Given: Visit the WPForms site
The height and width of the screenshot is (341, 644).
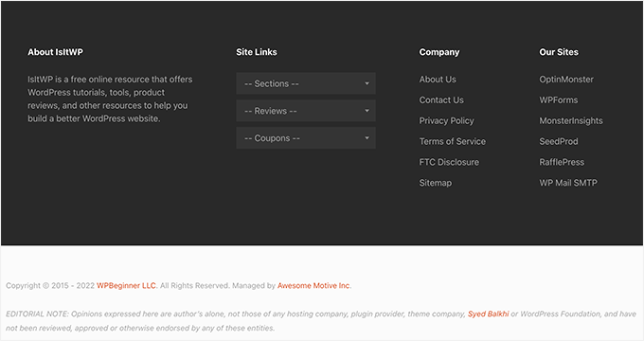Looking at the screenshot, I should (x=559, y=100).
